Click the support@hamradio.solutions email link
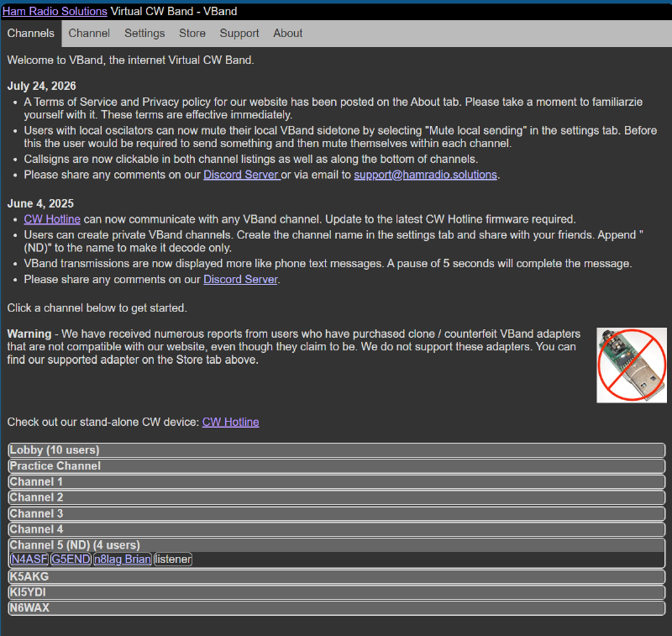Viewport: 672px width, 636px height. 426,175
